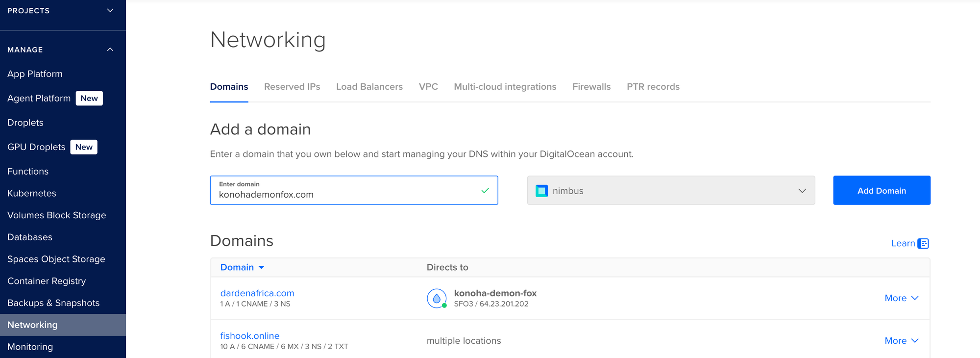This screenshot has width=980, height=358.
Task: Click '1 A / 1 CNAME / 3 NS' record summary
Action: point(255,304)
